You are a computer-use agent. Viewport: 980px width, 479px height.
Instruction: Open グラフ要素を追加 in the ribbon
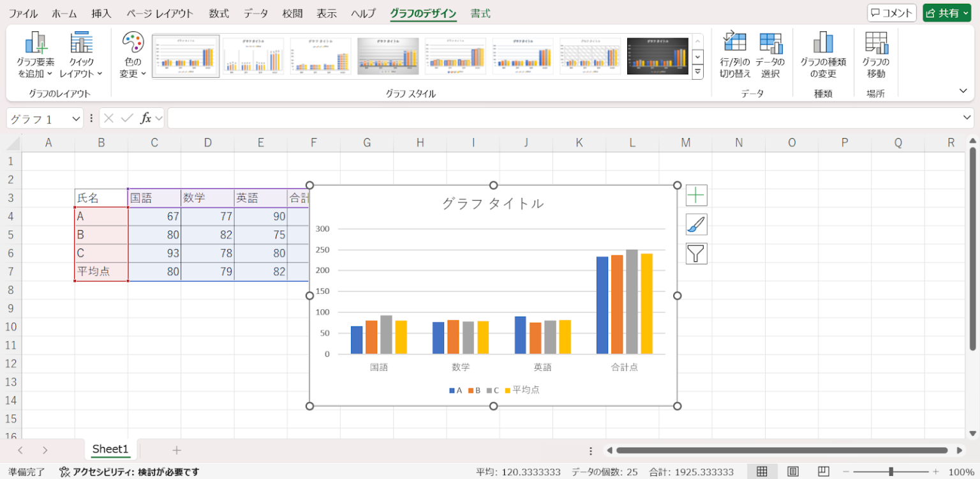[36, 55]
